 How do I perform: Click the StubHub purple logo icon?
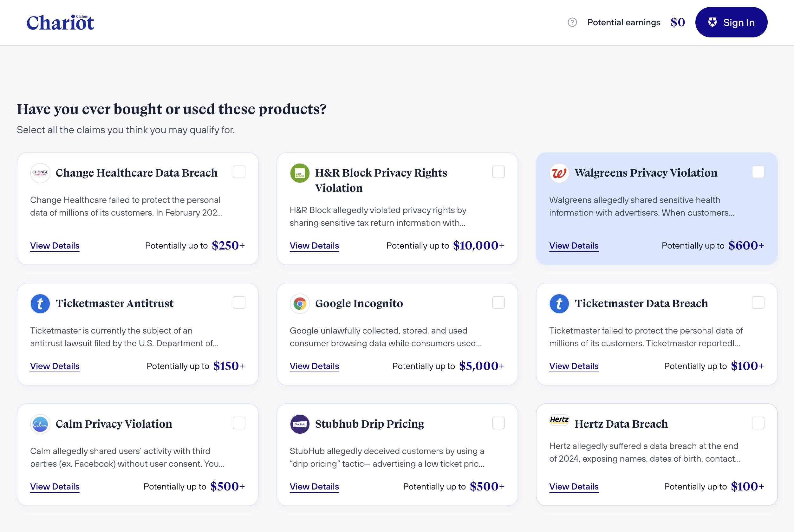click(300, 424)
